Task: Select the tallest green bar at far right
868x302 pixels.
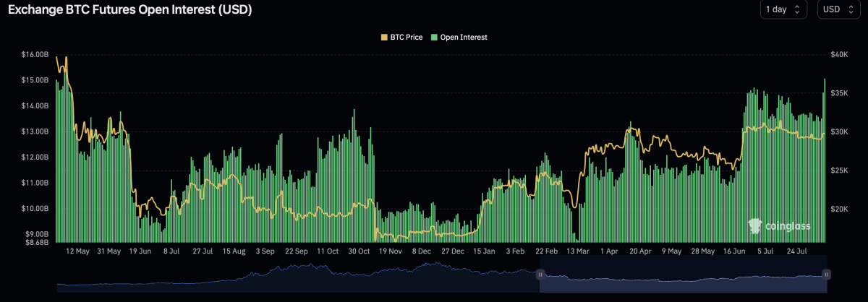Action: click(x=825, y=159)
